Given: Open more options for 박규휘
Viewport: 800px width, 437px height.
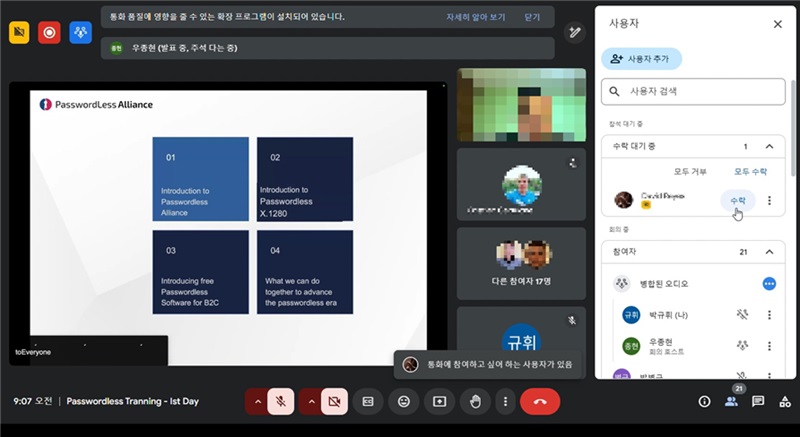Looking at the screenshot, I should click(769, 314).
